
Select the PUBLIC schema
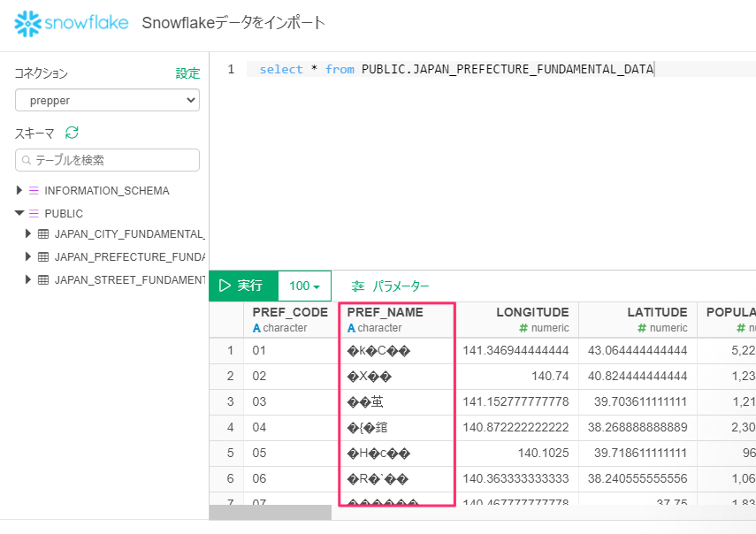(64, 213)
